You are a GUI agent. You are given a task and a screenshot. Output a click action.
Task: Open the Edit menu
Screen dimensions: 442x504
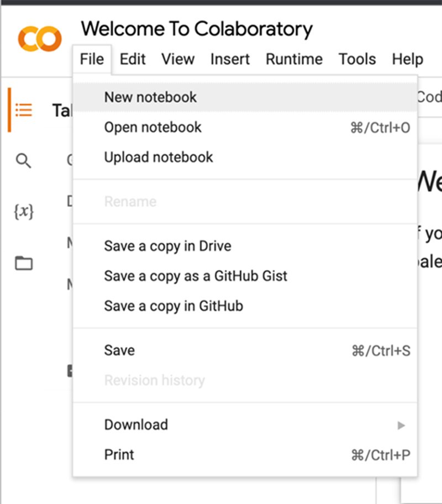click(x=133, y=59)
